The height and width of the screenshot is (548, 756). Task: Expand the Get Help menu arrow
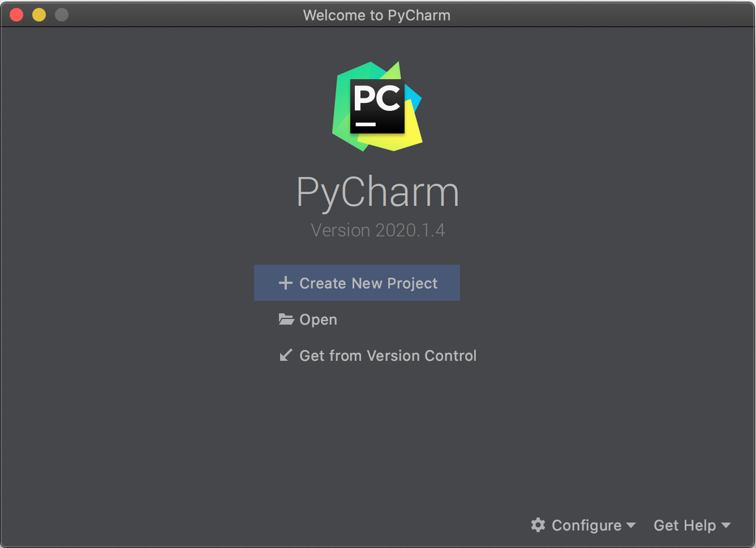[x=726, y=525]
